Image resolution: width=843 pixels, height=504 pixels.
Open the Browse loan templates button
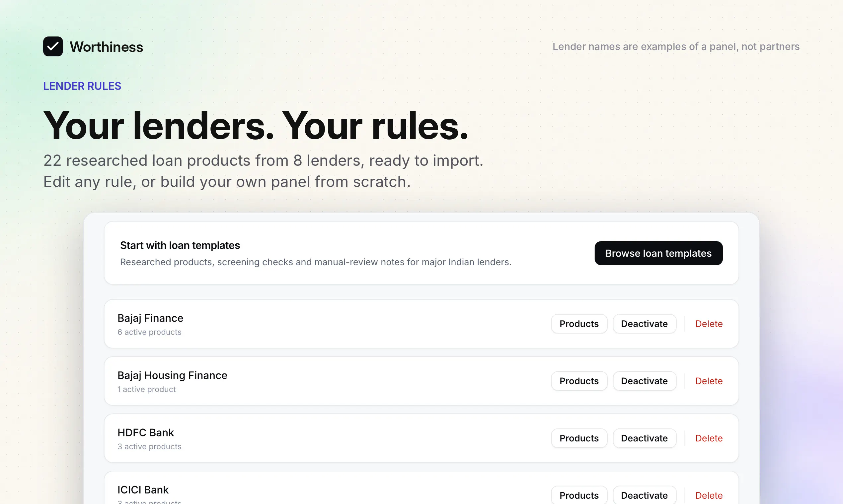click(x=658, y=253)
